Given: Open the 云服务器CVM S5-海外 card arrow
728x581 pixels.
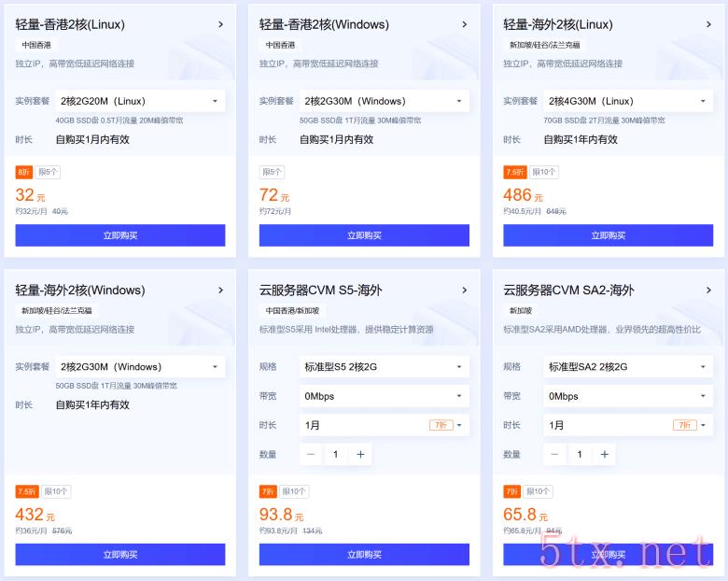Looking at the screenshot, I should [464, 290].
